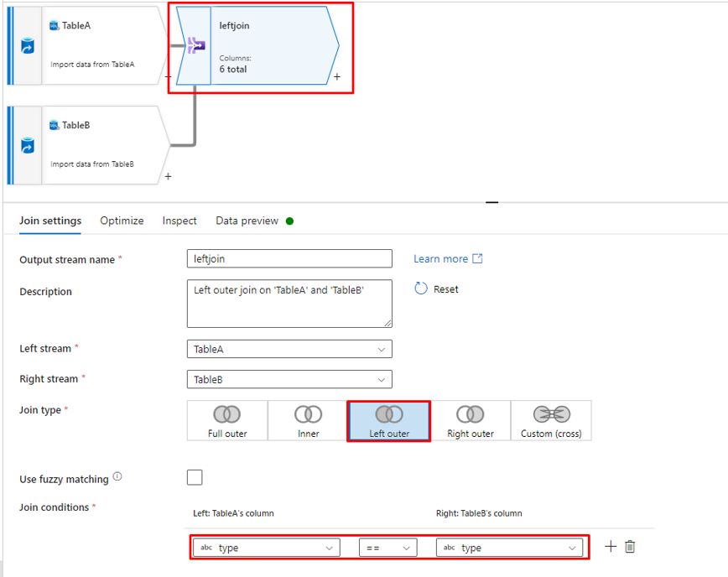Select the leftjoin transformation join icon
Screen dimensions: 728x577
coord(196,46)
